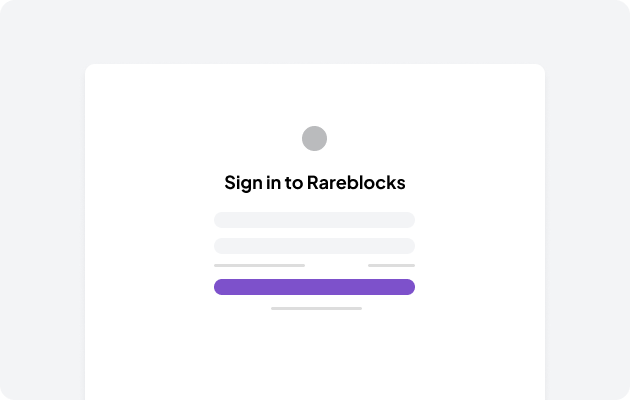Focus the second gray input field
Image resolution: width=630 pixels, height=400 pixels.
coord(314,246)
